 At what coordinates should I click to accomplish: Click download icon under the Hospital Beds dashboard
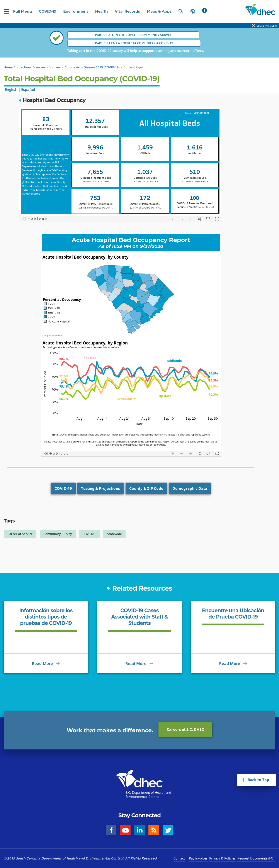[x=208, y=219]
